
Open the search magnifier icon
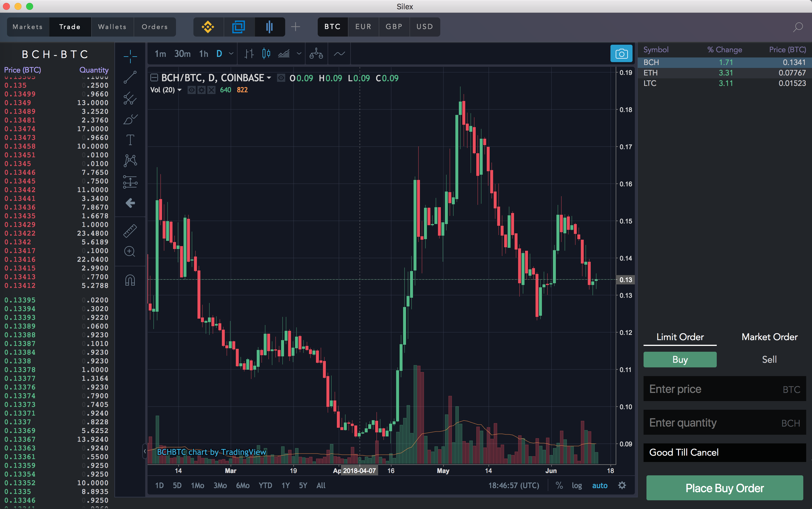[797, 27]
